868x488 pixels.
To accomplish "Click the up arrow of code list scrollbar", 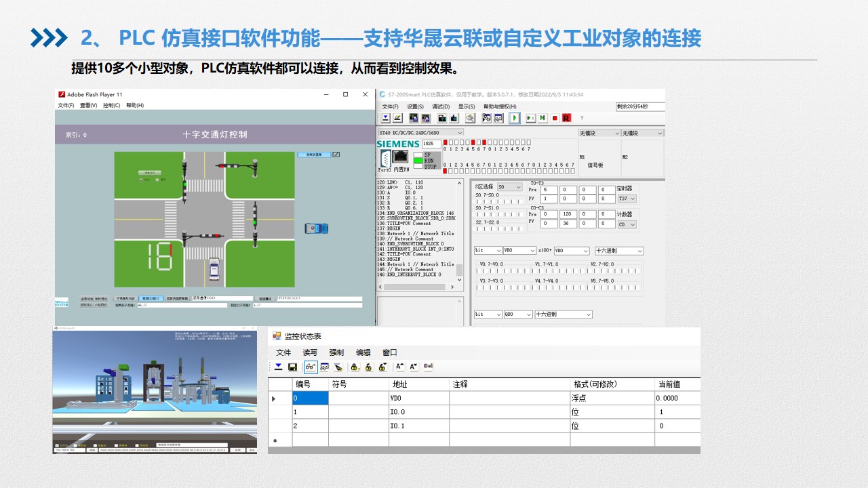I will click(x=459, y=184).
